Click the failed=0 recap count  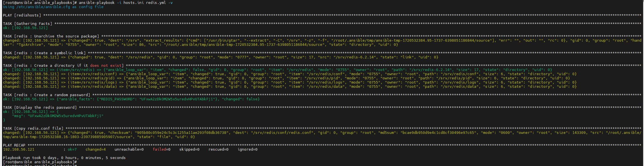162,150
